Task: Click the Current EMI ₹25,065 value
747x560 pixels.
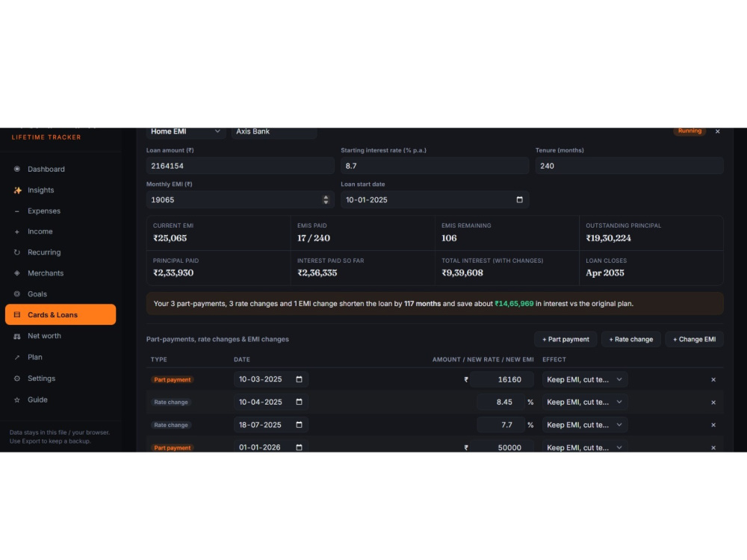Action: click(170, 238)
